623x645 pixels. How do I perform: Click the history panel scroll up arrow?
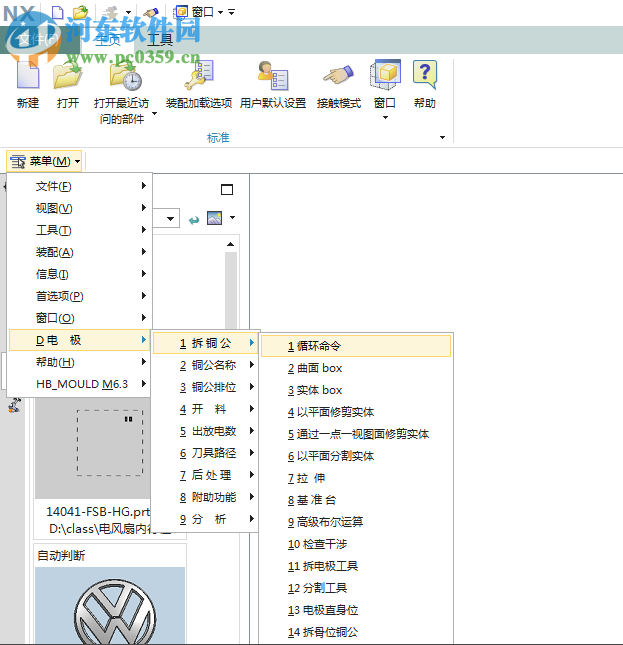231,244
